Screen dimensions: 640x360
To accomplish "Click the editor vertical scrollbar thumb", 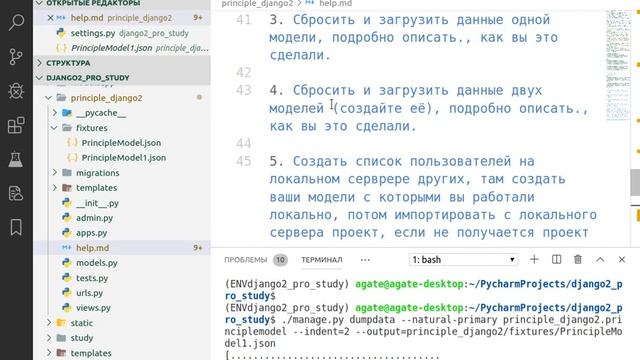I will point(636,182).
